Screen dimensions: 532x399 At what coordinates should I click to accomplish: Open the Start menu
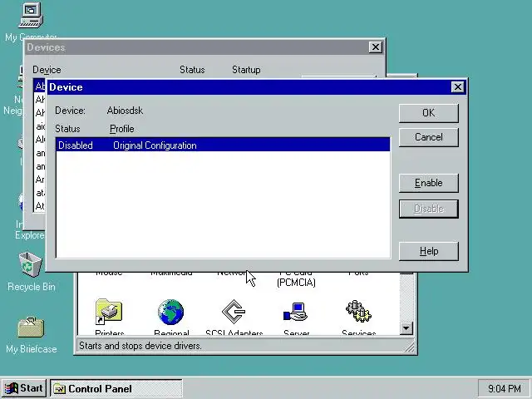tap(24, 388)
